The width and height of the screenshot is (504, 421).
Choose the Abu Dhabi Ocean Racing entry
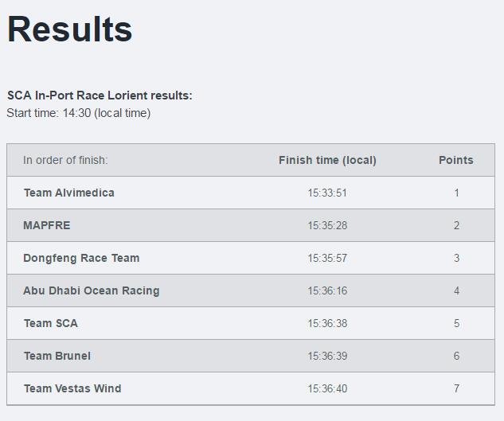click(x=92, y=290)
